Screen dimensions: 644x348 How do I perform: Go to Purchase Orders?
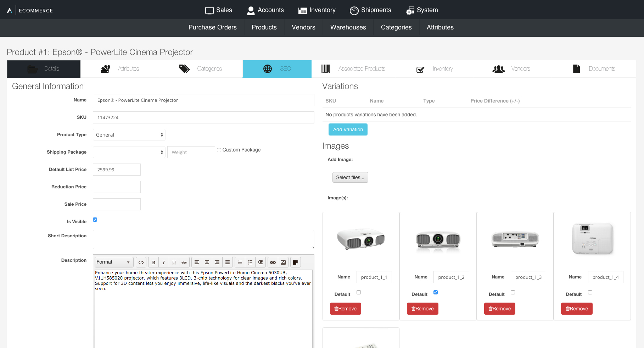click(x=213, y=28)
